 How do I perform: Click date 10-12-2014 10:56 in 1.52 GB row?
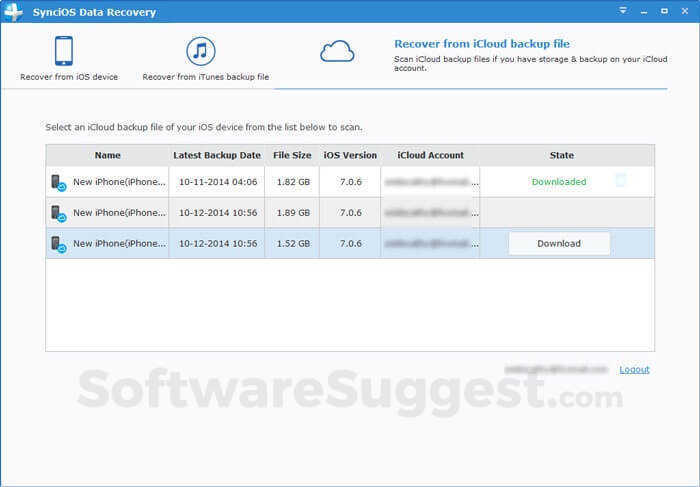coord(218,244)
